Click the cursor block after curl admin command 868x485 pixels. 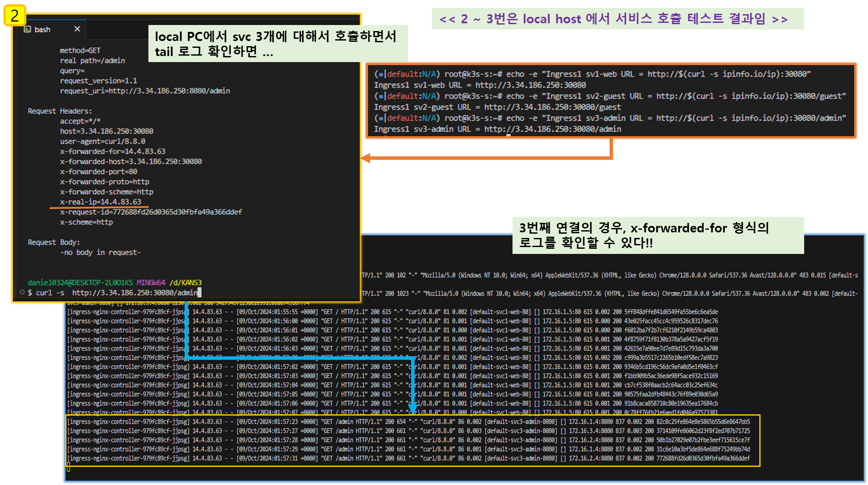coord(199,293)
